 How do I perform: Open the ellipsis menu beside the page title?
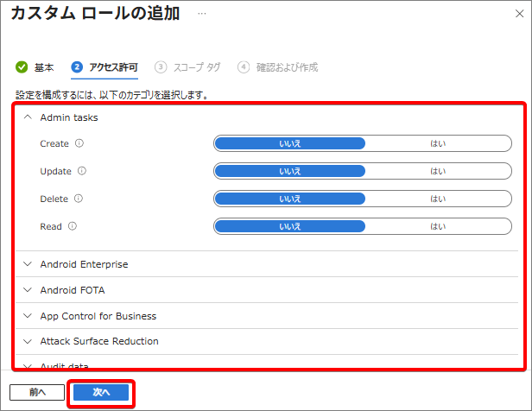pos(201,15)
